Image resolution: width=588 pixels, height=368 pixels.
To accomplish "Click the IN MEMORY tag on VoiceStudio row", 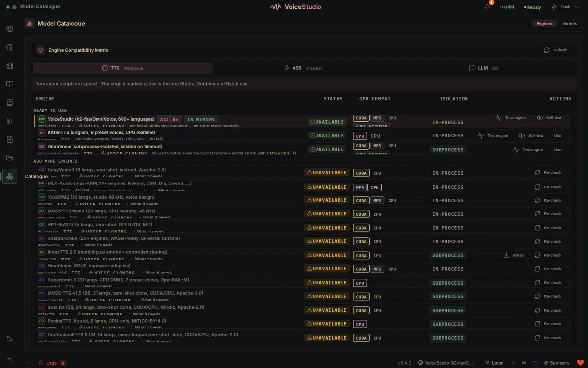I will tap(201, 119).
